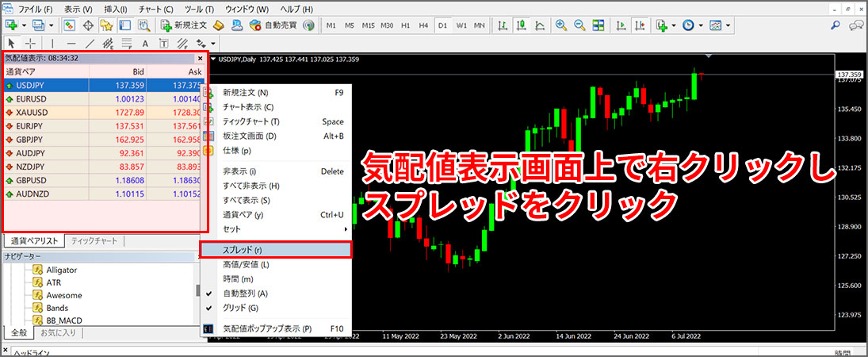The image size is (868, 357).
Task: Zoom in on the chart
Action: [561, 25]
